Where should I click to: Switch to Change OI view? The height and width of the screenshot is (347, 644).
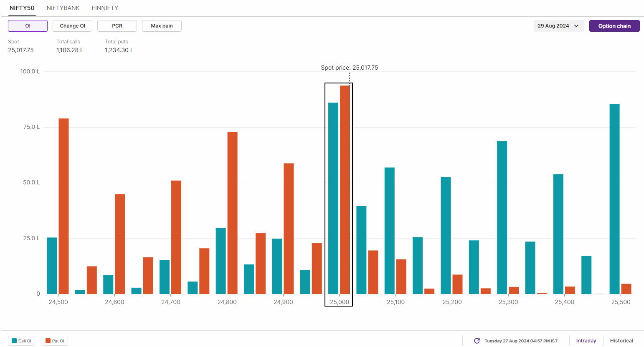[x=72, y=26]
